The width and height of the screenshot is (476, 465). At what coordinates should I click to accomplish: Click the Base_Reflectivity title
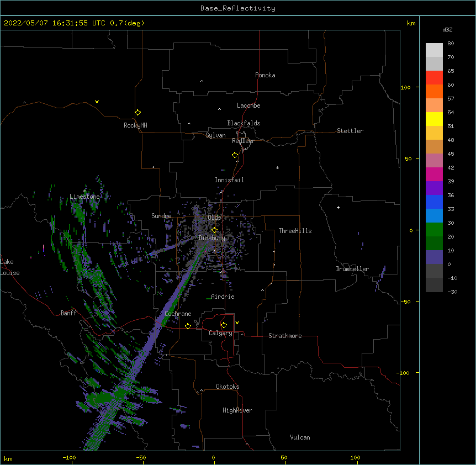point(238,8)
